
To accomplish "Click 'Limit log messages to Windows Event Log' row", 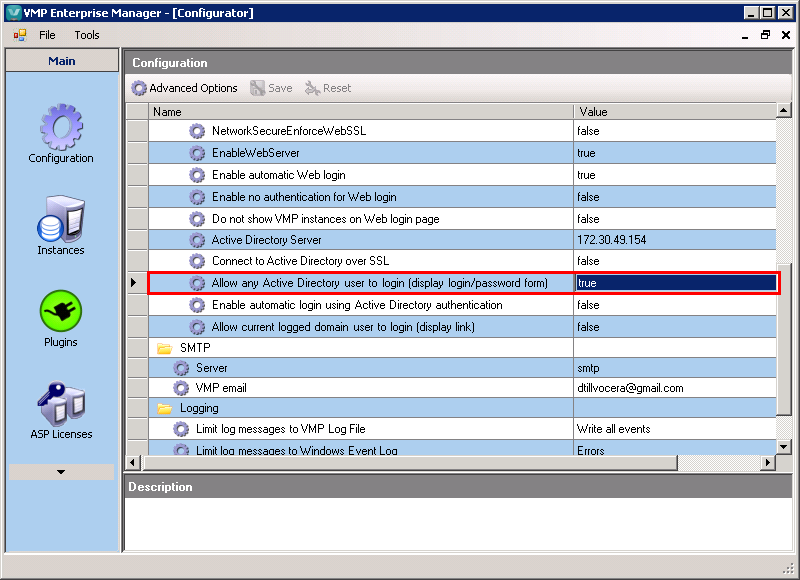I will point(296,450).
